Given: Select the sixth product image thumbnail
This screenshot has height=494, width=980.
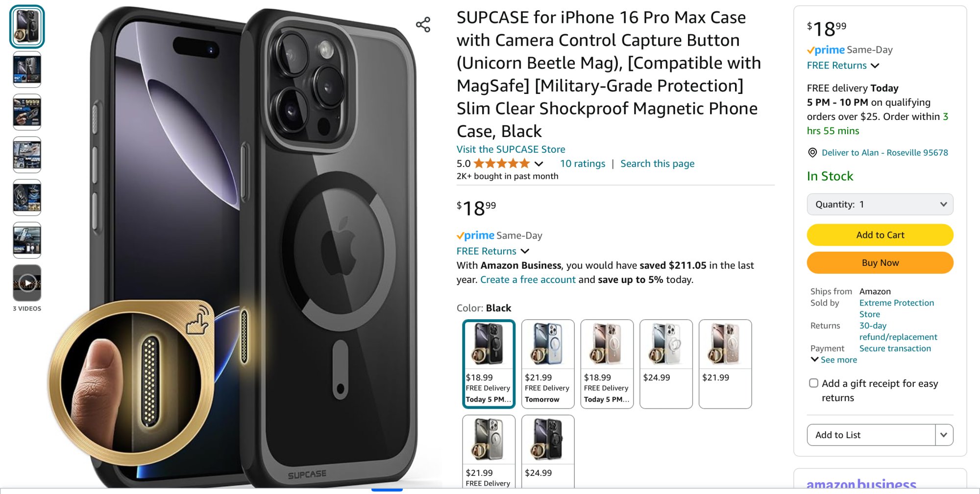Looking at the screenshot, I should (x=27, y=240).
